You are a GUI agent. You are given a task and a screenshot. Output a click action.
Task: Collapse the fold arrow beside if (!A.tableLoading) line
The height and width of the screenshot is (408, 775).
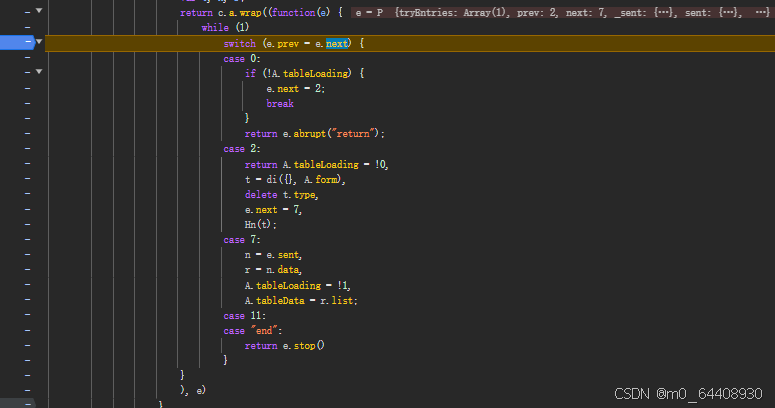point(39,72)
